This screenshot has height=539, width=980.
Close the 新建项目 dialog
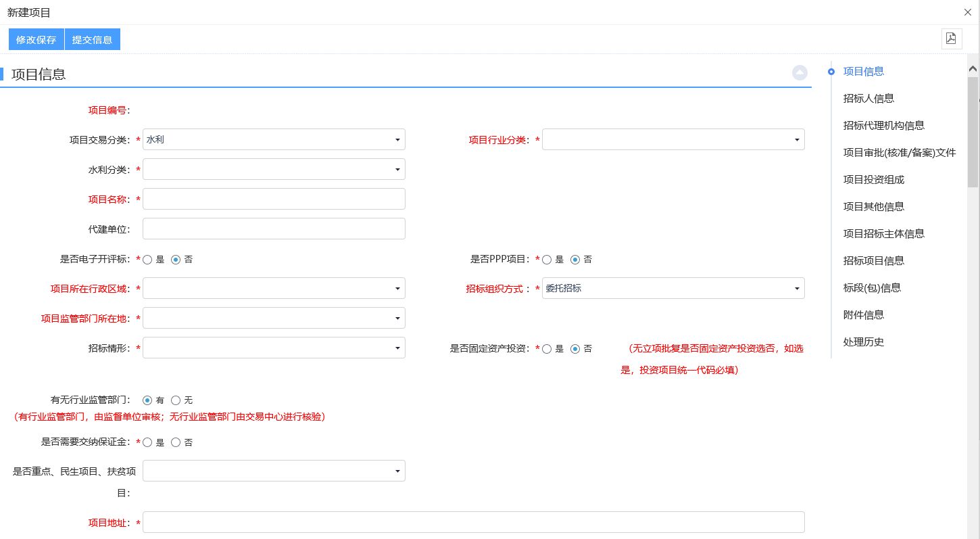(x=967, y=12)
